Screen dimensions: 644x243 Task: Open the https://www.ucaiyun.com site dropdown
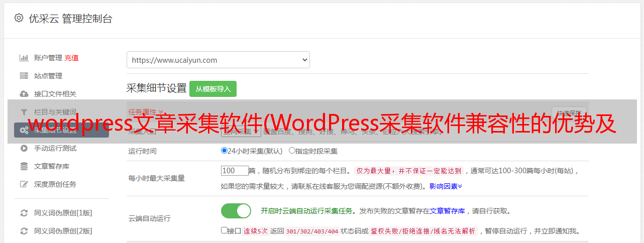(218, 60)
